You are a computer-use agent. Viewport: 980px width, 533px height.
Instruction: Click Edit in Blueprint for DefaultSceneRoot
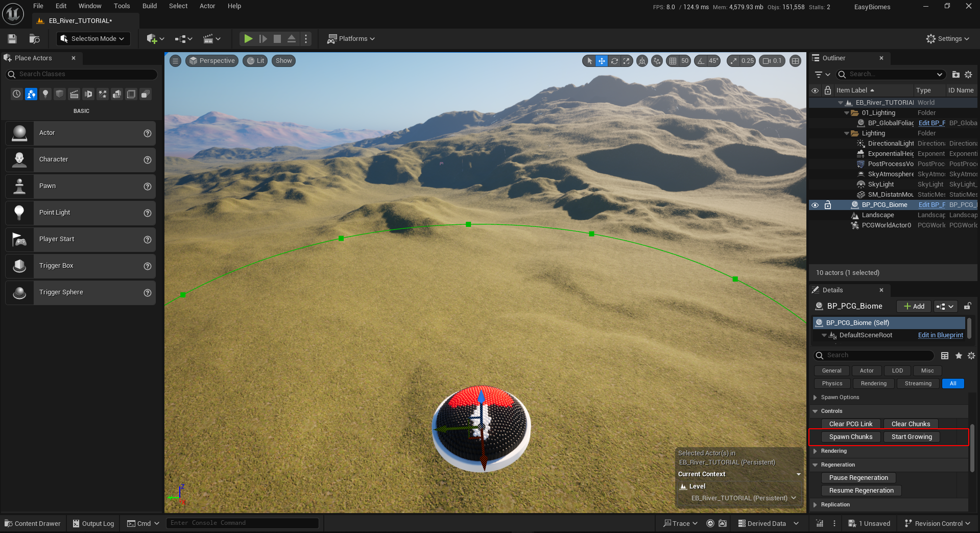[940, 335]
